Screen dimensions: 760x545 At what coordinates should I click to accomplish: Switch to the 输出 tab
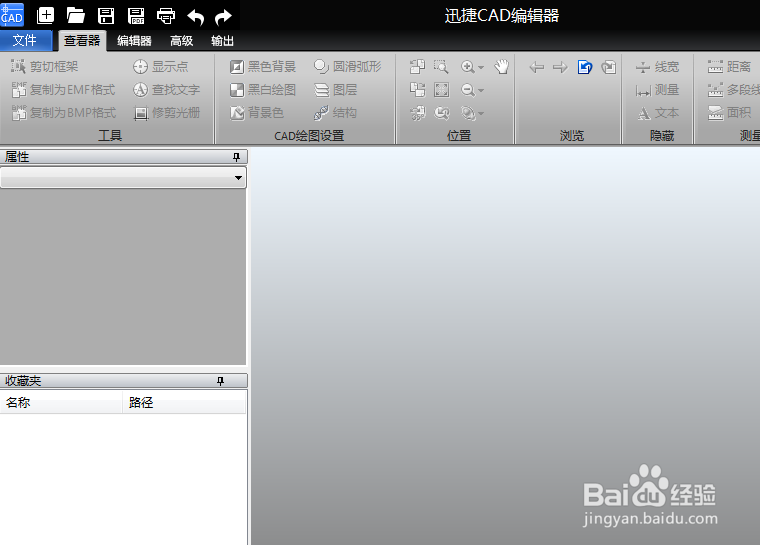tap(222, 41)
